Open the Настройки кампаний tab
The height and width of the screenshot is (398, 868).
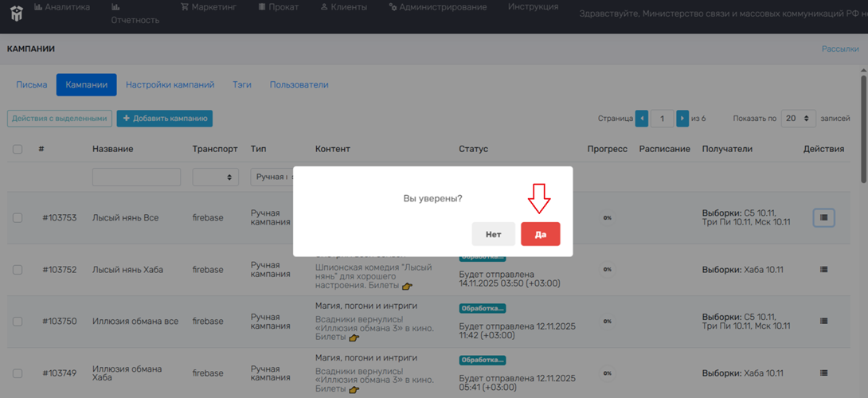170,85
